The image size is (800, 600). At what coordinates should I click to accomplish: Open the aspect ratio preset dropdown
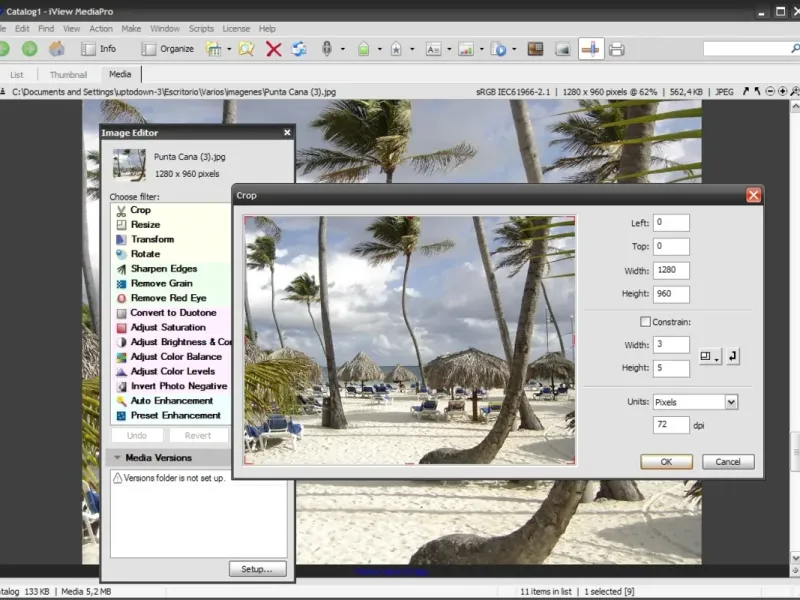coord(709,356)
